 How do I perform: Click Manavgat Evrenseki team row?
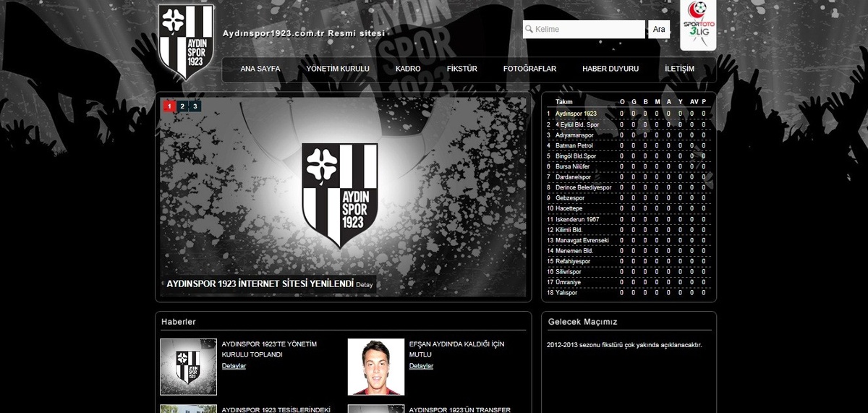[x=628, y=240]
